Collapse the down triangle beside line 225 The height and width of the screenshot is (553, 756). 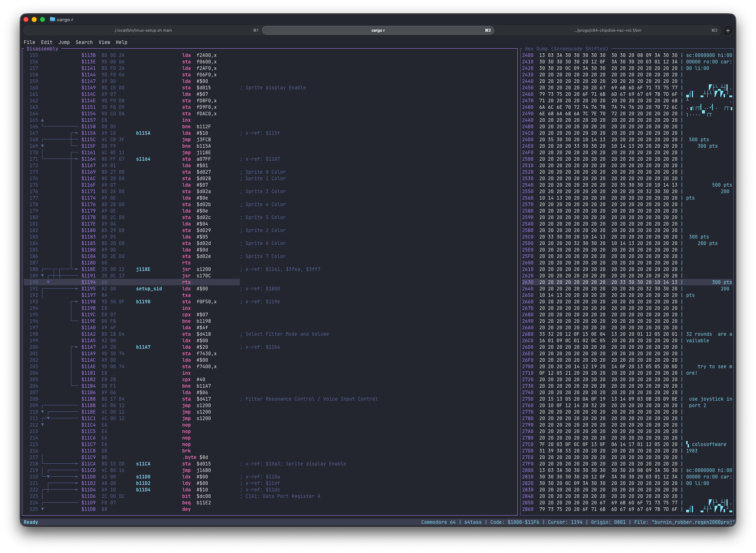43,509
